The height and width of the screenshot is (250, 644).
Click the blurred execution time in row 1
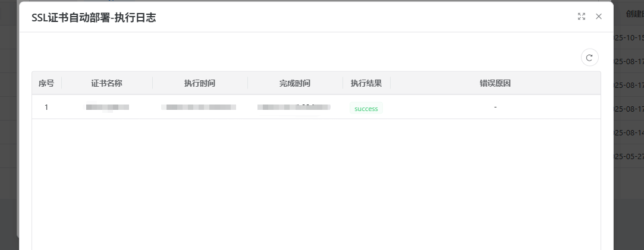[200, 107]
